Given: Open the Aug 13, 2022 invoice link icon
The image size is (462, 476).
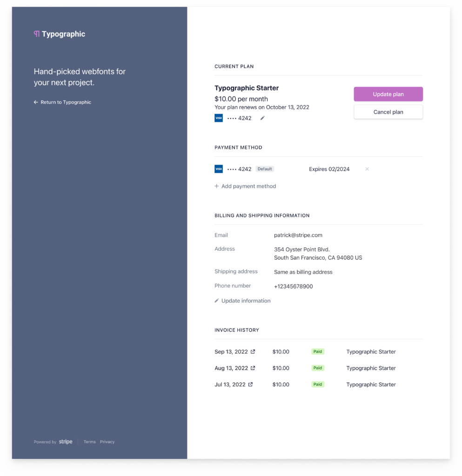Looking at the screenshot, I should [253, 368].
